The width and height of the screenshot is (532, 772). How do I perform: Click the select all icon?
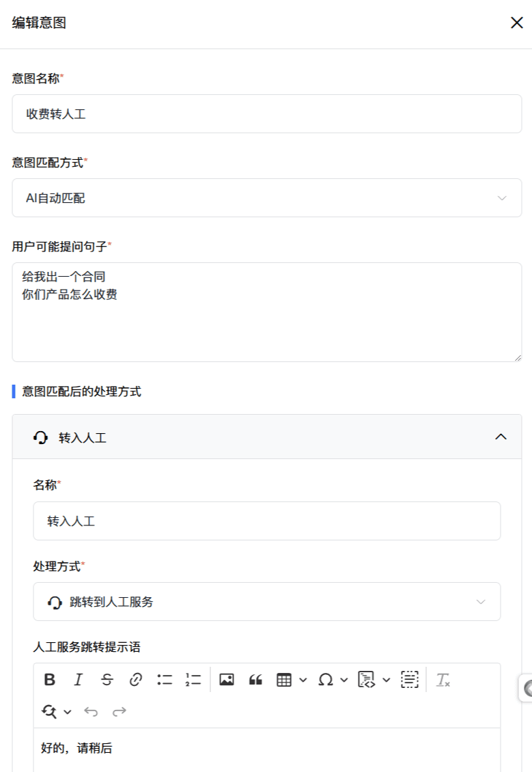coord(409,680)
